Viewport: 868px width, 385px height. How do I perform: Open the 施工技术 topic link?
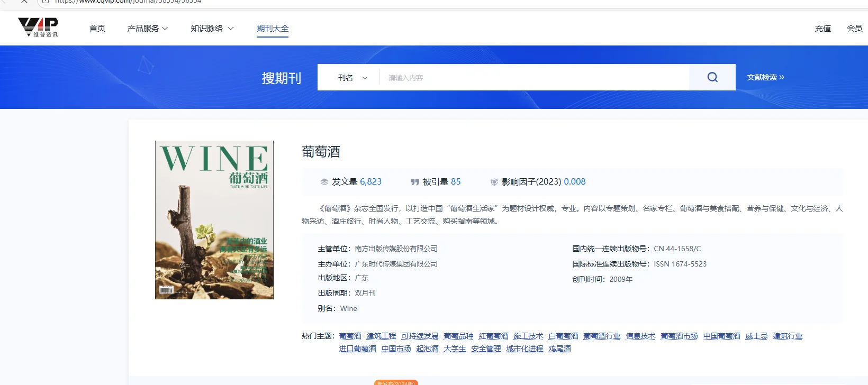point(528,336)
